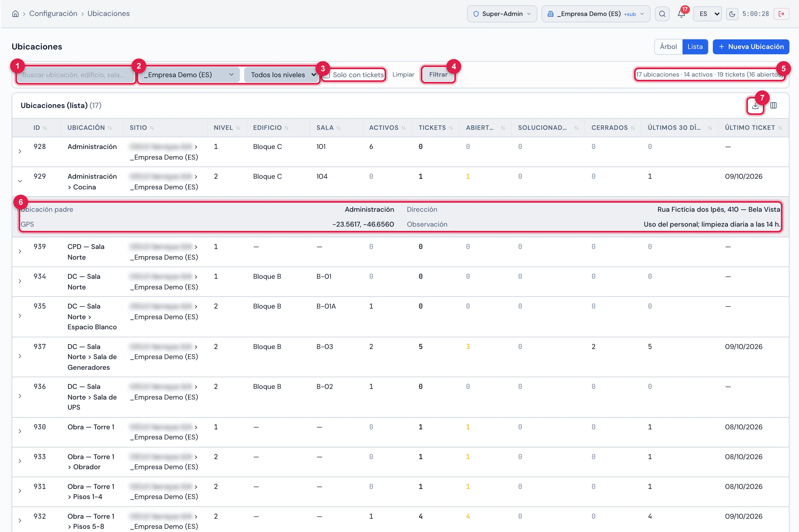This screenshot has width=799, height=532.
Task: Sort by NIVEL column arrows
Action: pyautogui.click(x=238, y=128)
